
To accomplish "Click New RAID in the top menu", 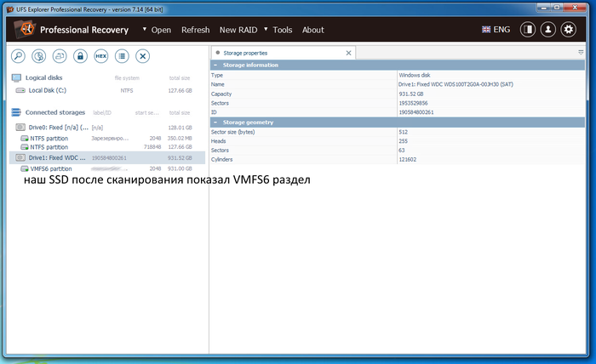I will click(x=239, y=30).
